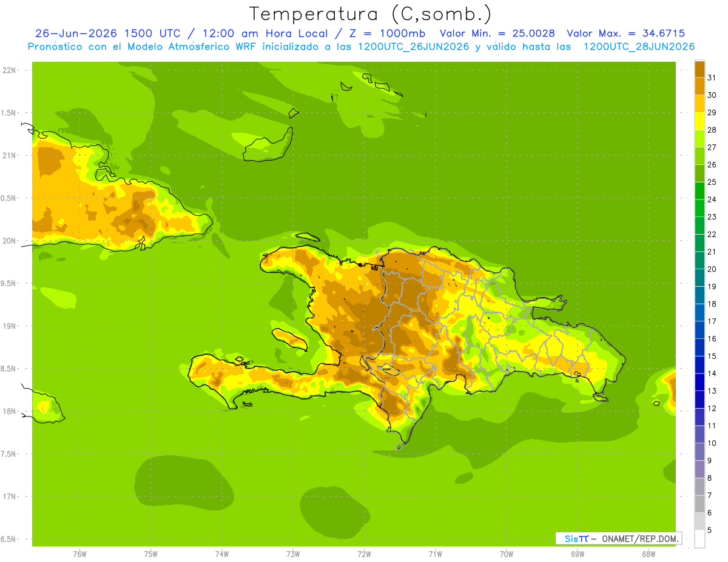Click the "0.5N" latitude axis label
The image size is (728, 562).
coord(9,198)
